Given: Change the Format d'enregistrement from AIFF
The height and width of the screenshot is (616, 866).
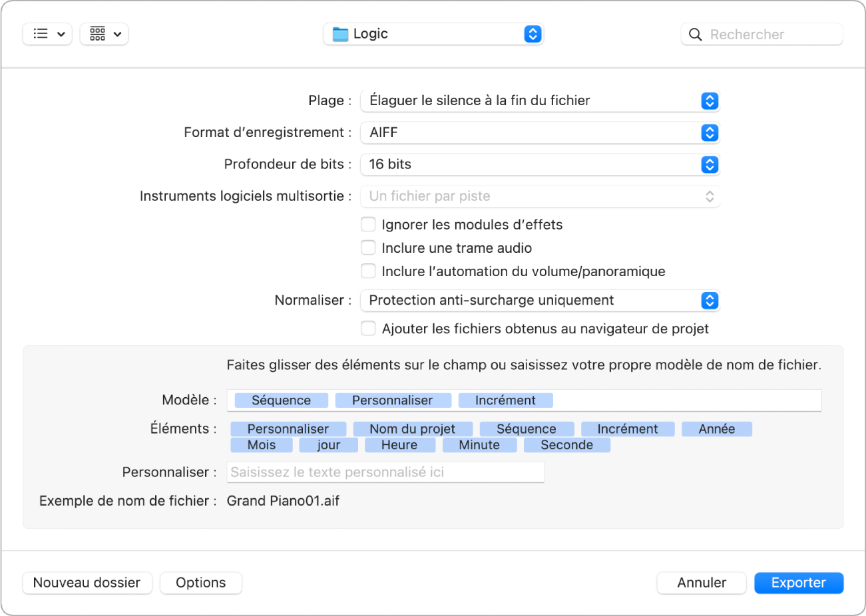Looking at the screenshot, I should [710, 132].
